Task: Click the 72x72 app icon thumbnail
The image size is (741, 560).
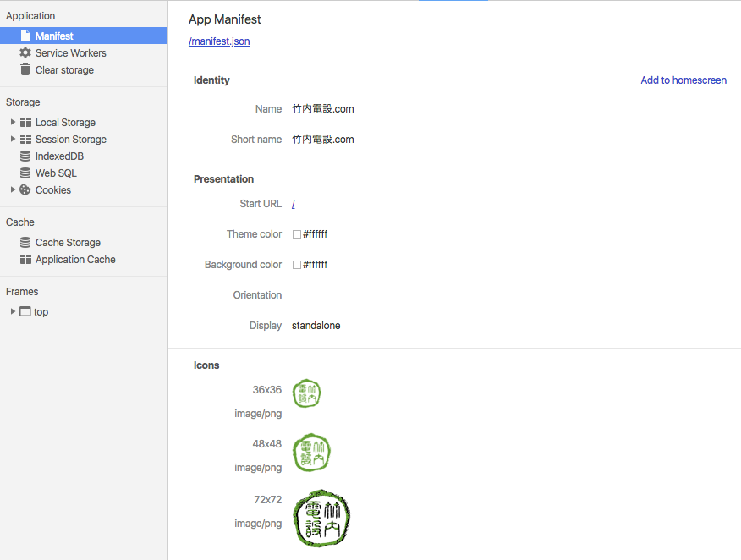Action: 321,518
